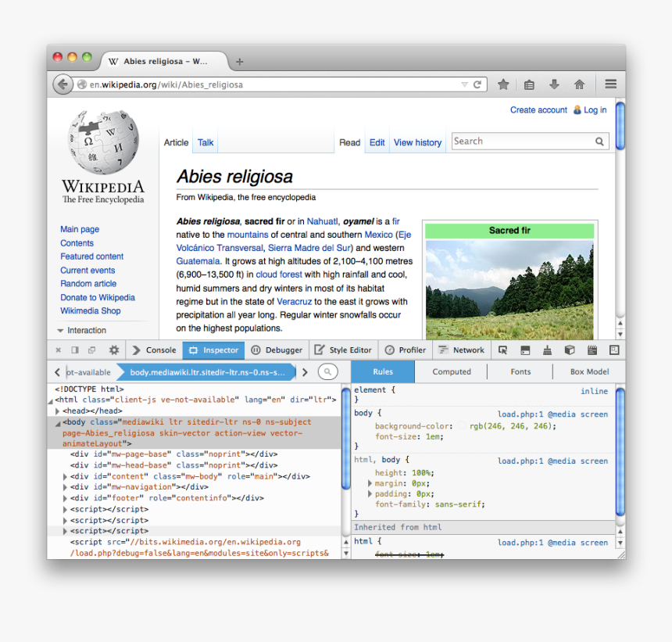Show the bookmarks list icon

pos(529,85)
